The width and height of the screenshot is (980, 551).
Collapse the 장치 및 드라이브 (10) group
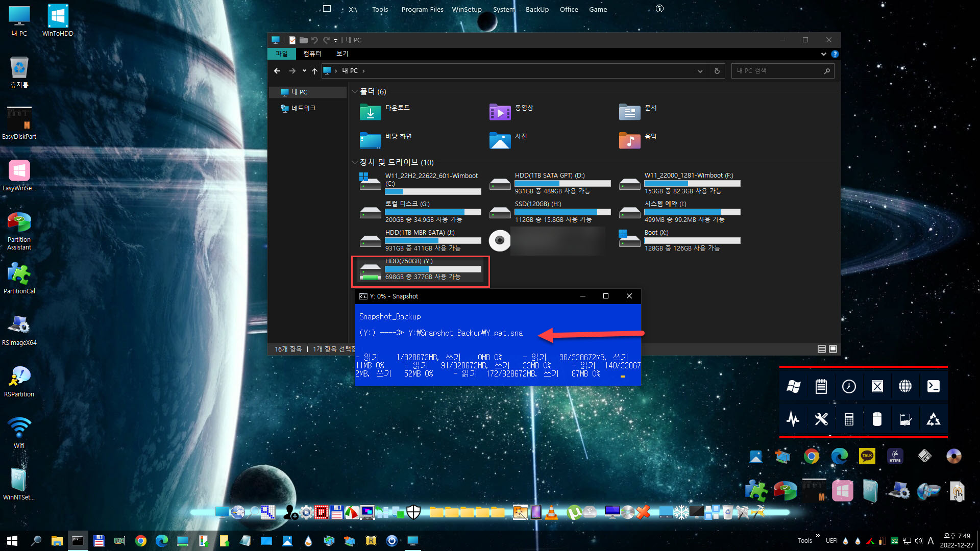click(355, 162)
